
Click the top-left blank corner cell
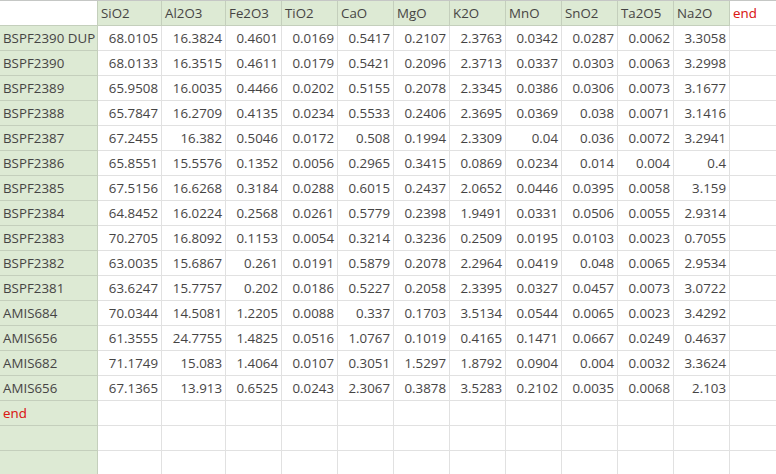point(48,13)
